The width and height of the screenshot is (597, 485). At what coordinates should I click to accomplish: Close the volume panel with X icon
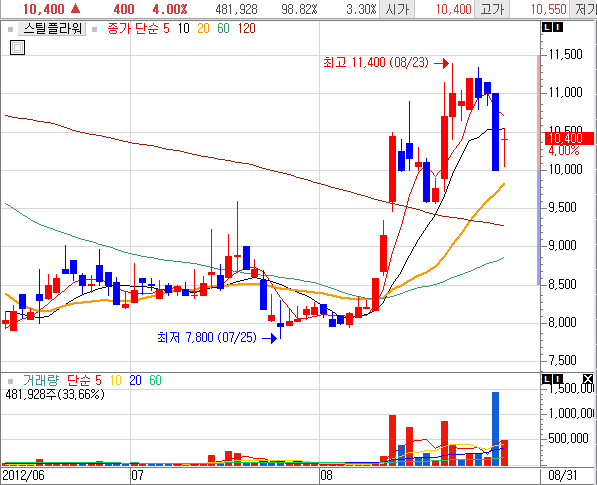pos(588,379)
